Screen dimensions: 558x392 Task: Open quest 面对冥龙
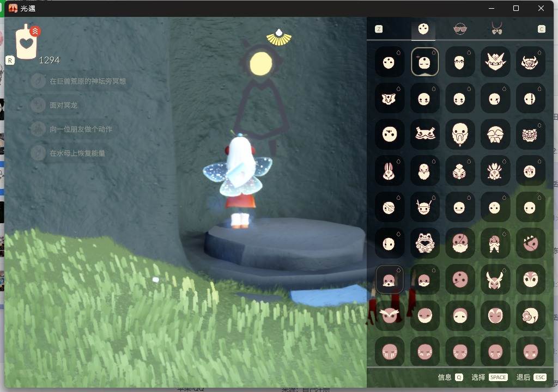[57, 105]
